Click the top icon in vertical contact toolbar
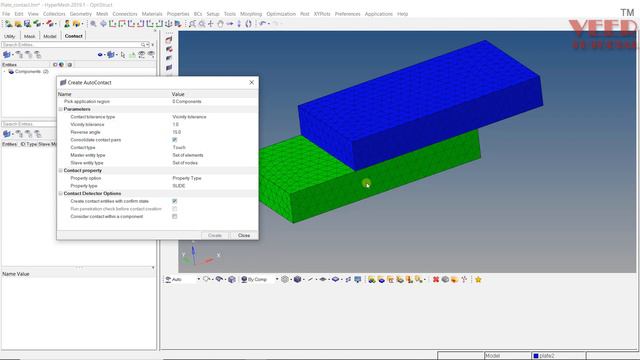Viewport: 640px width, 360px height. pyautogui.click(x=169, y=40)
